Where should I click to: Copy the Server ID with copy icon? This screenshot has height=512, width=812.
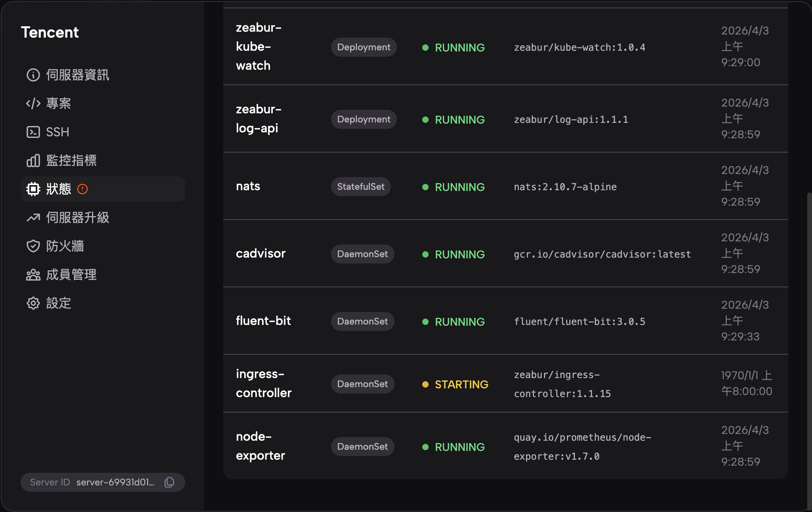(x=169, y=482)
